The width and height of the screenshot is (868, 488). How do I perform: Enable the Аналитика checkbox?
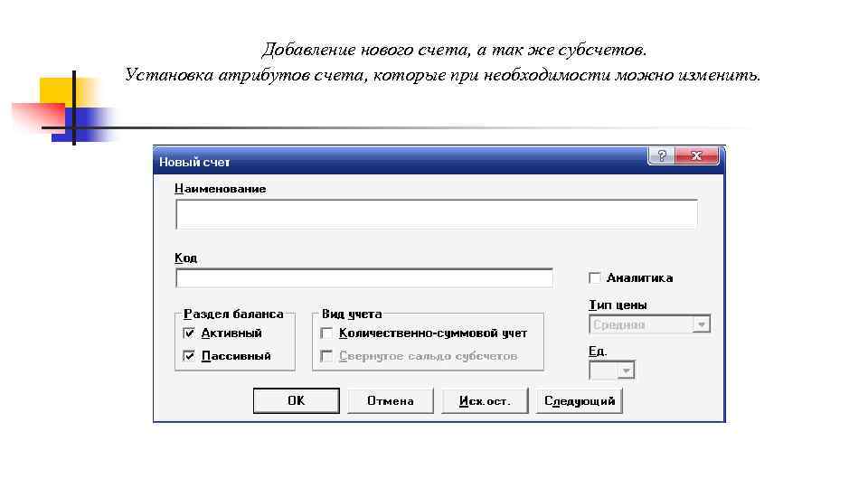(595, 277)
